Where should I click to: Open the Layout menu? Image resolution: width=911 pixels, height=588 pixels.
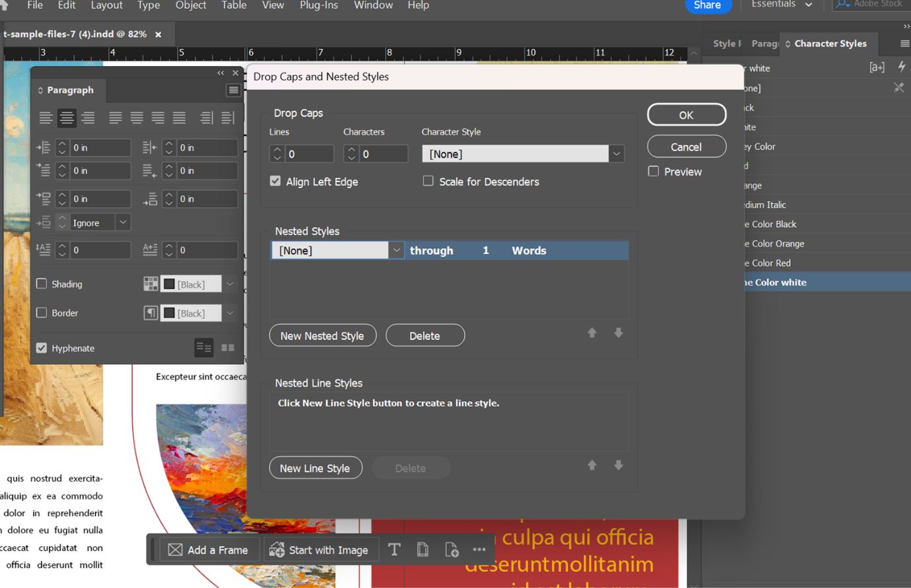point(107,5)
